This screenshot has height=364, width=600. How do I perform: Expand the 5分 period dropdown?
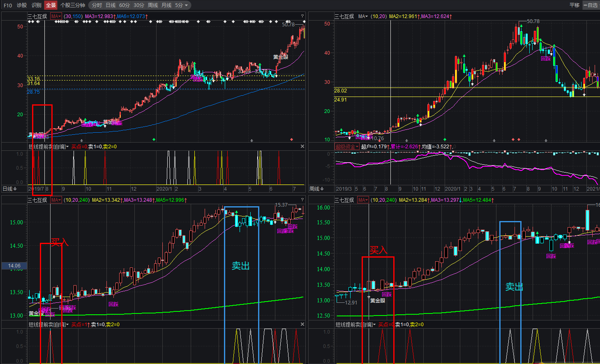tap(181, 5)
